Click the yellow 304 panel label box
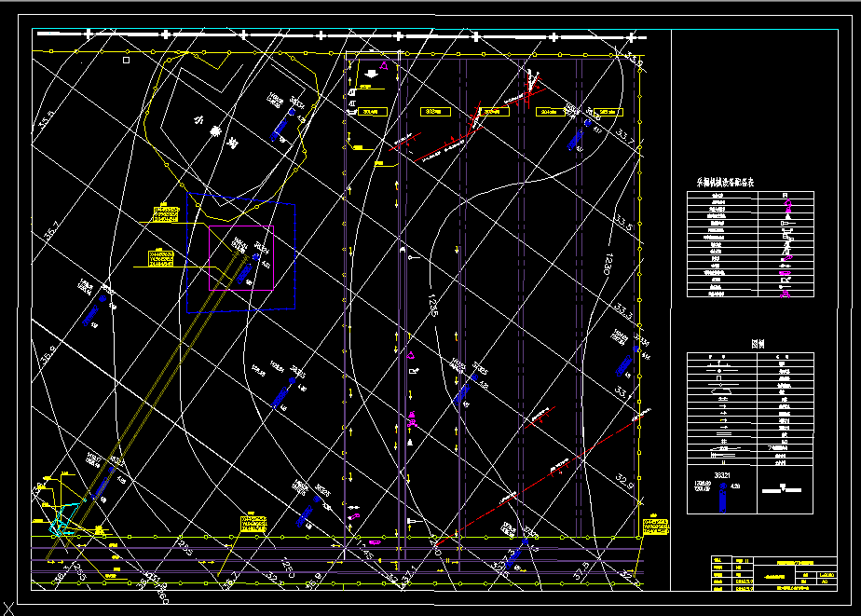The width and height of the screenshot is (861, 616). click(551, 112)
